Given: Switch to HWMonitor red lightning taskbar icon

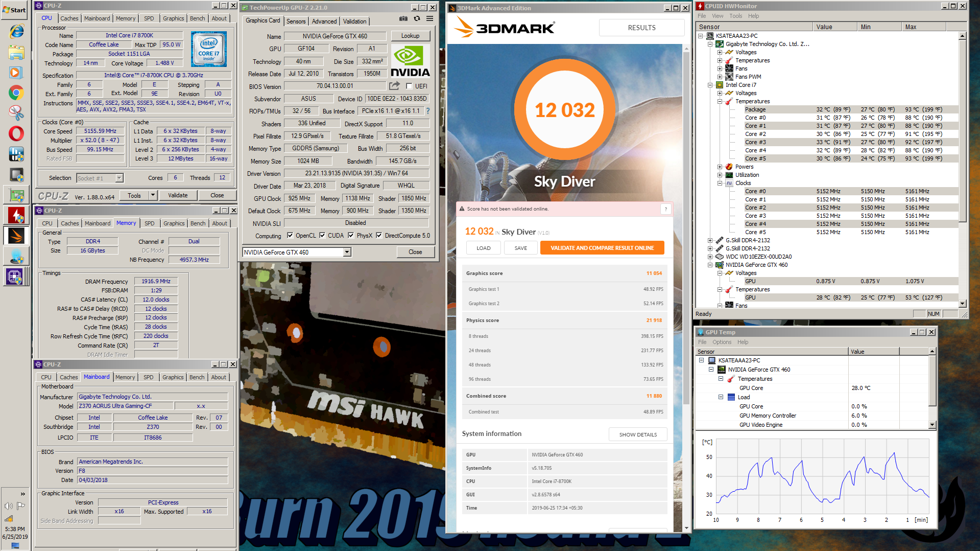Looking at the screenshot, I should [16, 215].
